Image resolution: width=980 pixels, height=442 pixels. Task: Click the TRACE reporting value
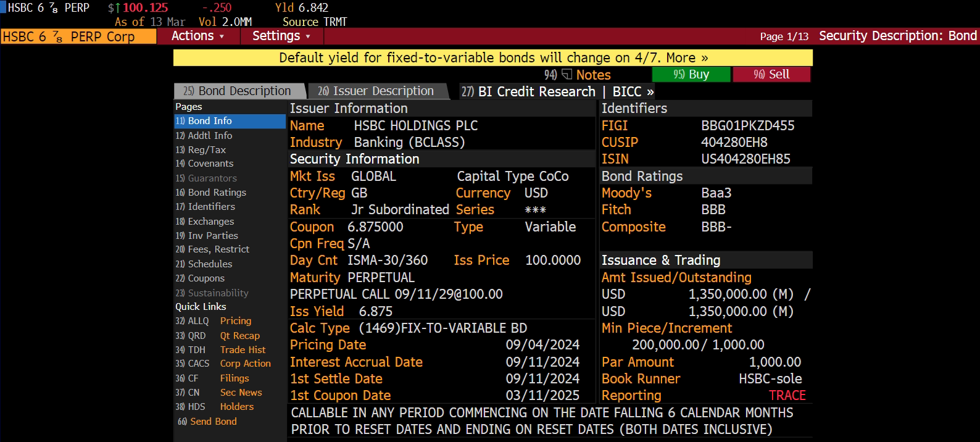(787, 395)
